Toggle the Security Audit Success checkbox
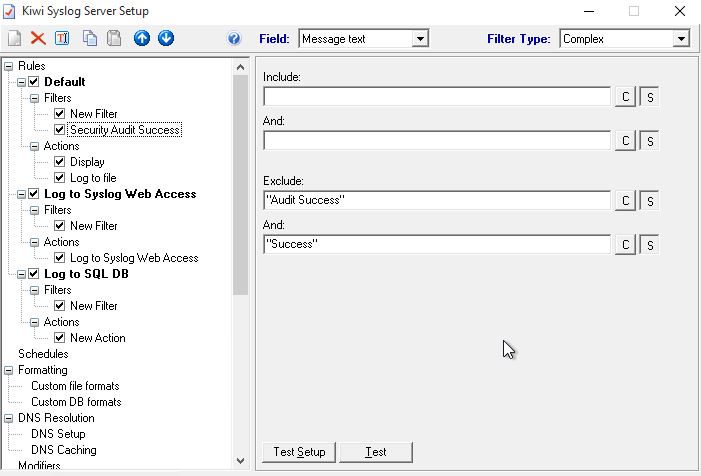This screenshot has width=701, height=476. (59, 130)
